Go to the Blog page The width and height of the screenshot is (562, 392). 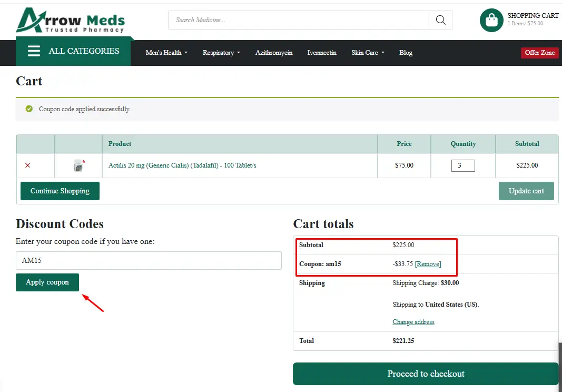click(406, 53)
